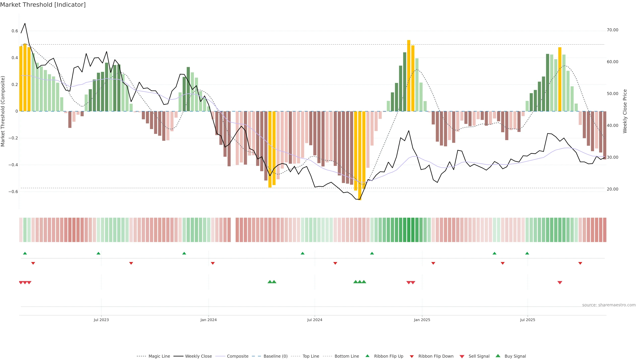Click the July 2025 sell signal marker
The image size is (644, 362).
pyautogui.click(x=560, y=283)
